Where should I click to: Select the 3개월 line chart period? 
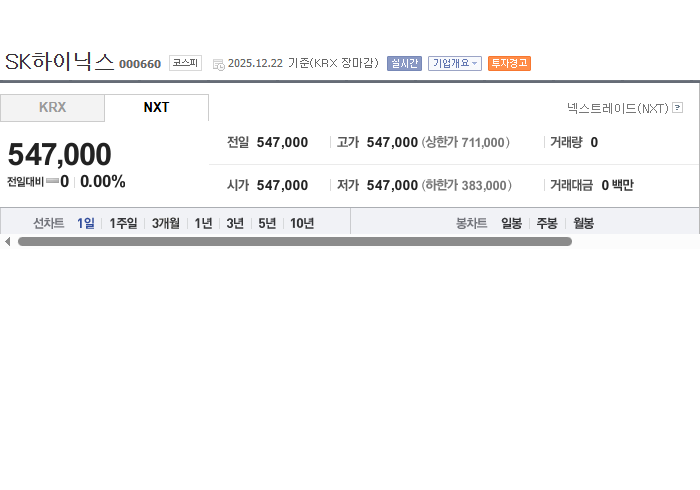pyautogui.click(x=166, y=223)
